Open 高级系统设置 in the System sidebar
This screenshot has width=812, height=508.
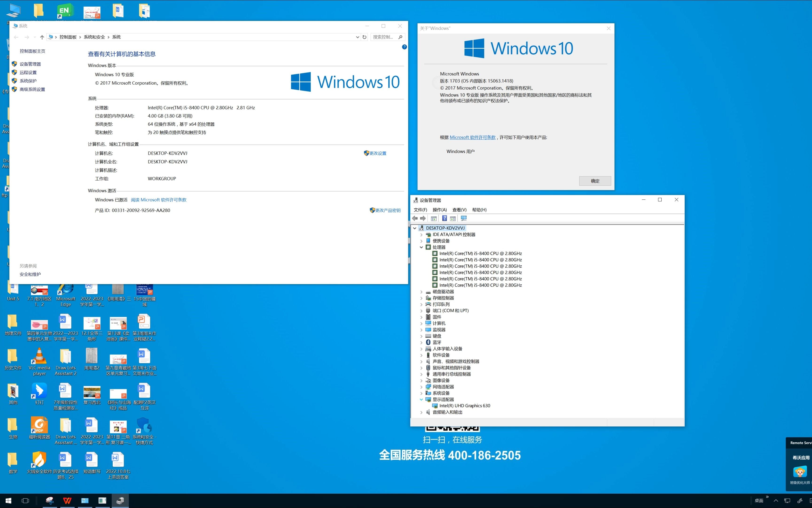pyautogui.click(x=32, y=89)
